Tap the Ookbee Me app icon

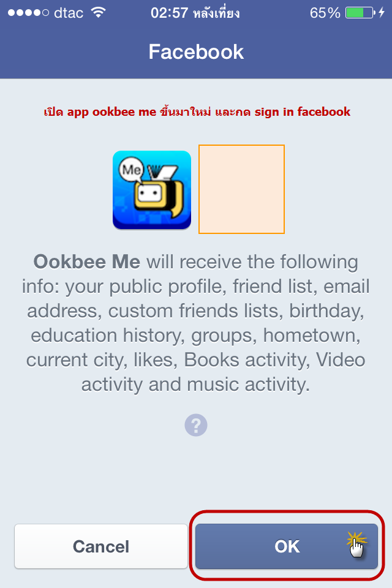[x=152, y=190]
